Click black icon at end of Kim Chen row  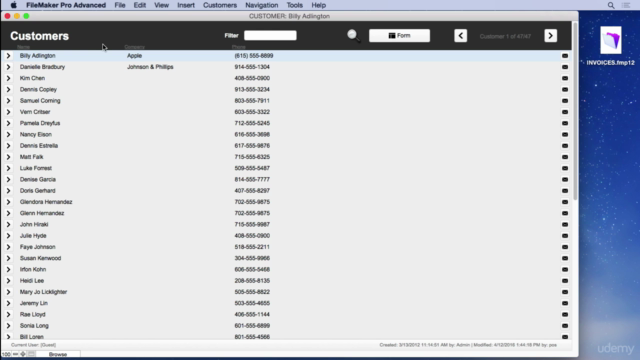point(565,78)
